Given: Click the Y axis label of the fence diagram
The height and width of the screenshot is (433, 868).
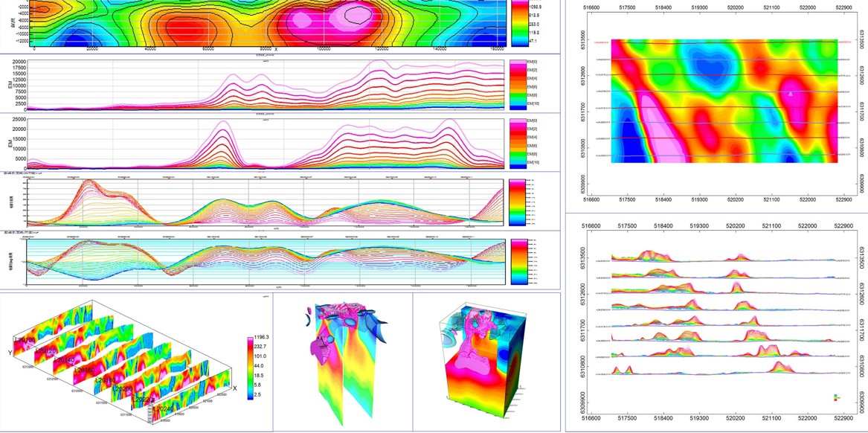Looking at the screenshot, I should tap(10, 353).
